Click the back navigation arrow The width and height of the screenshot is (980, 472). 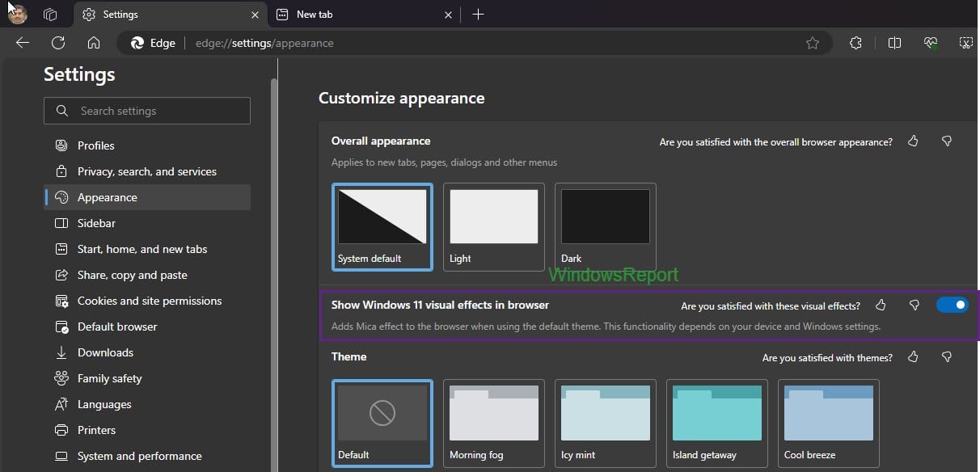coord(23,43)
